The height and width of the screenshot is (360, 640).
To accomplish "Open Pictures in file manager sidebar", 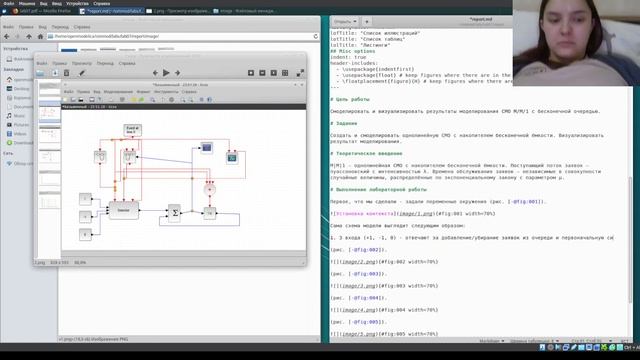I will [18, 125].
